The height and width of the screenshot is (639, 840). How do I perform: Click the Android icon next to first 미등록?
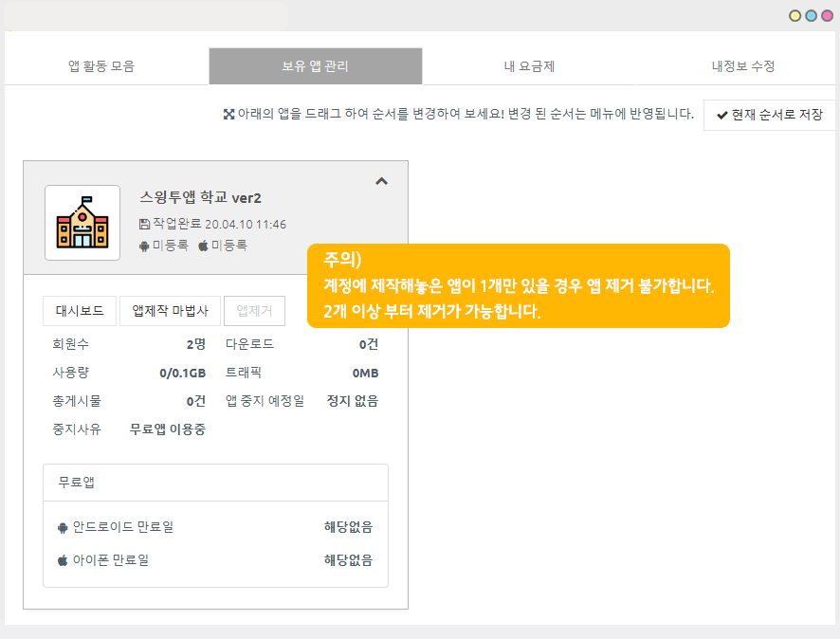[x=144, y=246]
